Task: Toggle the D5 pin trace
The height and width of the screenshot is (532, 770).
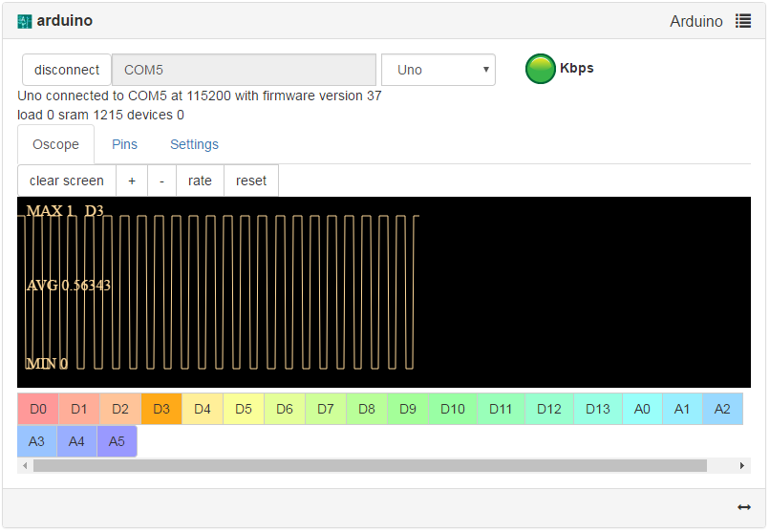Action: [x=244, y=409]
